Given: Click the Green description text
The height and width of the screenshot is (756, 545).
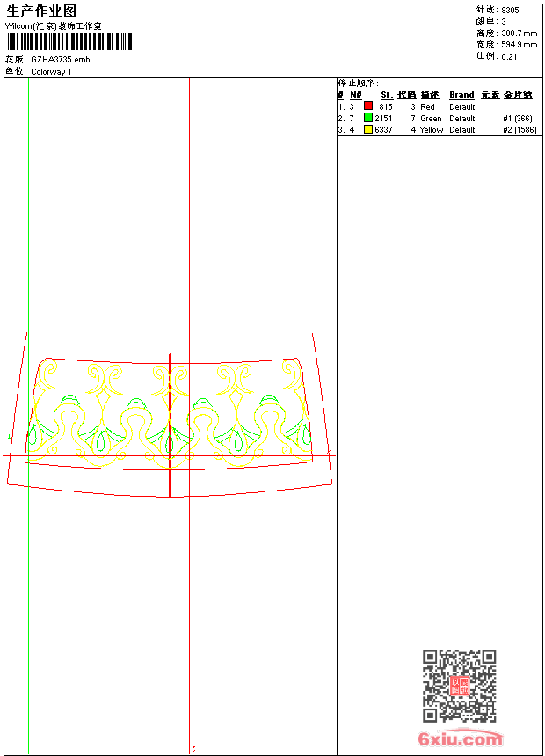Looking at the screenshot, I should [x=431, y=119].
